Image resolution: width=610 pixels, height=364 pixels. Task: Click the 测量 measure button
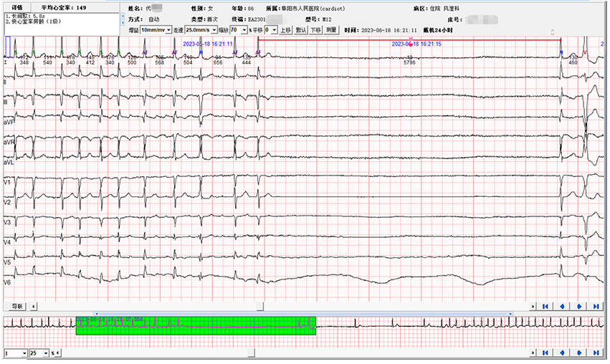[x=331, y=30]
